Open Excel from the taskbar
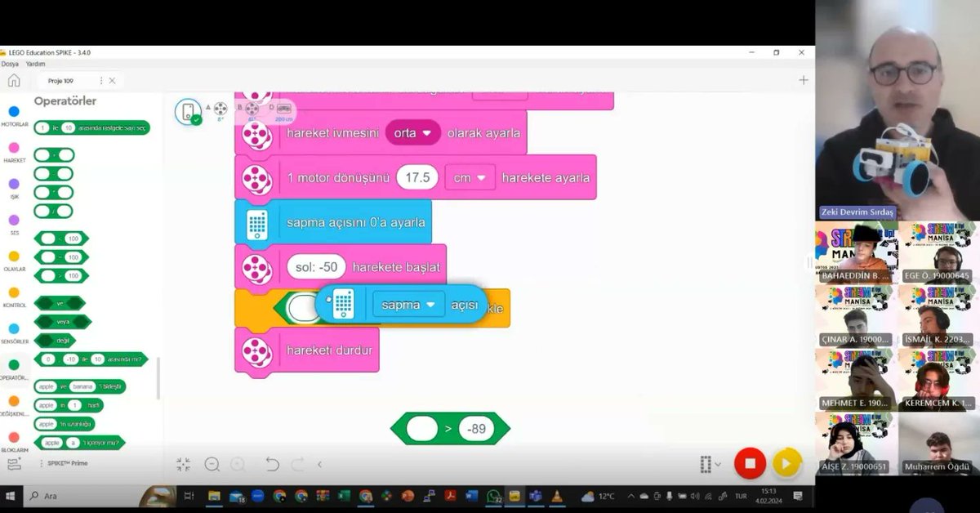The width and height of the screenshot is (980, 513). pyautogui.click(x=344, y=496)
